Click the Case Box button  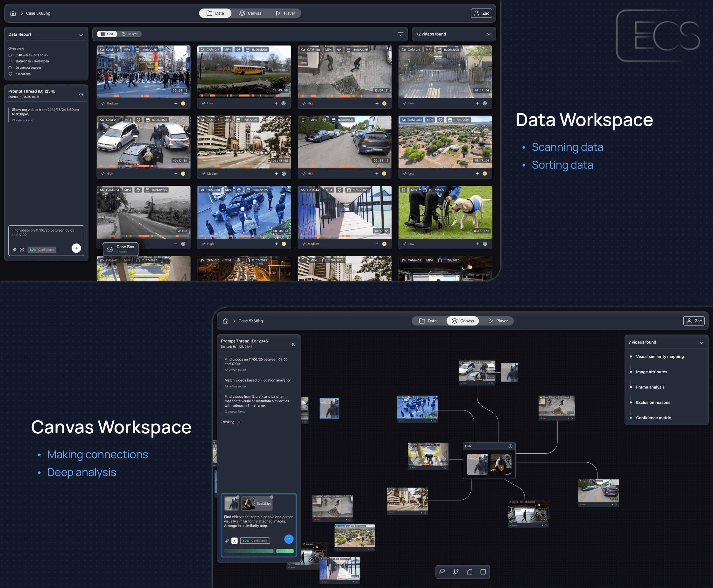(x=121, y=248)
